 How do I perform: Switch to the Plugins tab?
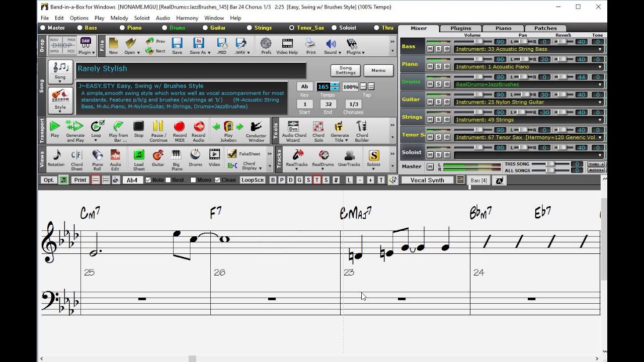click(x=460, y=28)
